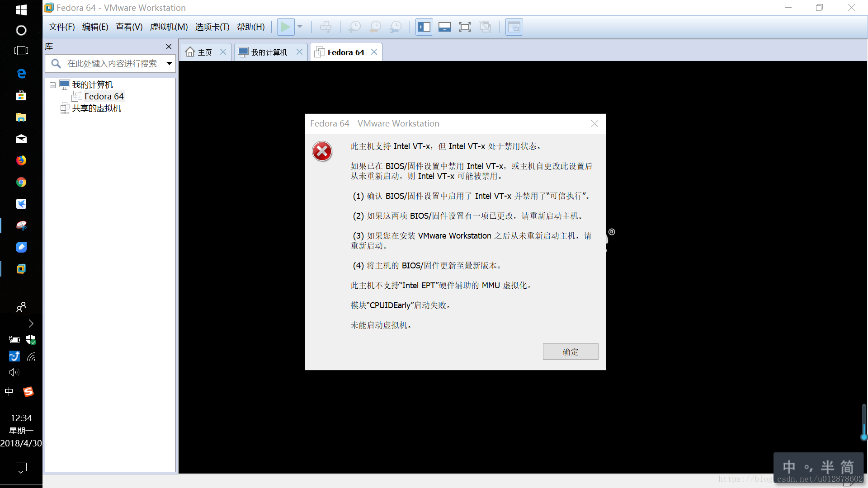Open the Action Center notification icon

[x=21, y=468]
